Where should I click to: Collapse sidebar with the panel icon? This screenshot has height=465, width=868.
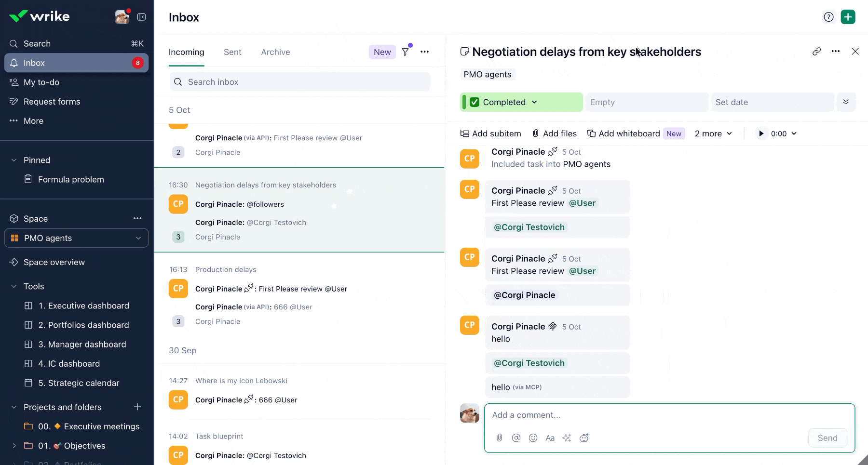click(x=141, y=17)
